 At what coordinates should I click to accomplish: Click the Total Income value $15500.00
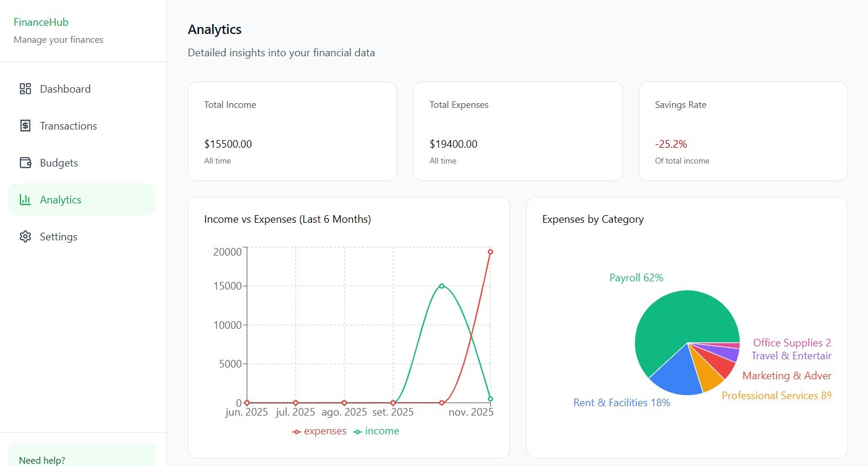228,144
